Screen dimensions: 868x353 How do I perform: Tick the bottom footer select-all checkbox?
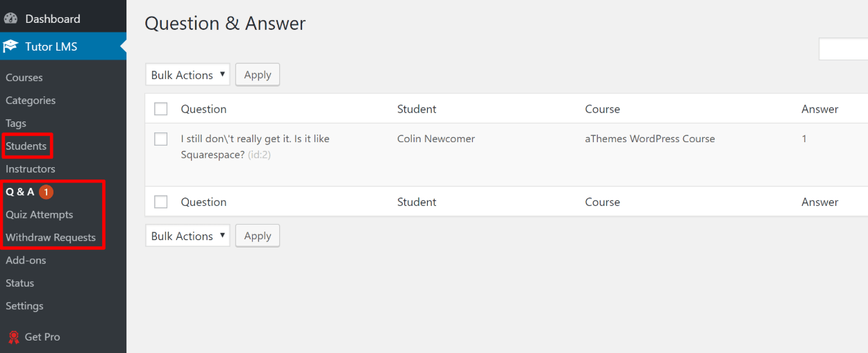pos(161,202)
